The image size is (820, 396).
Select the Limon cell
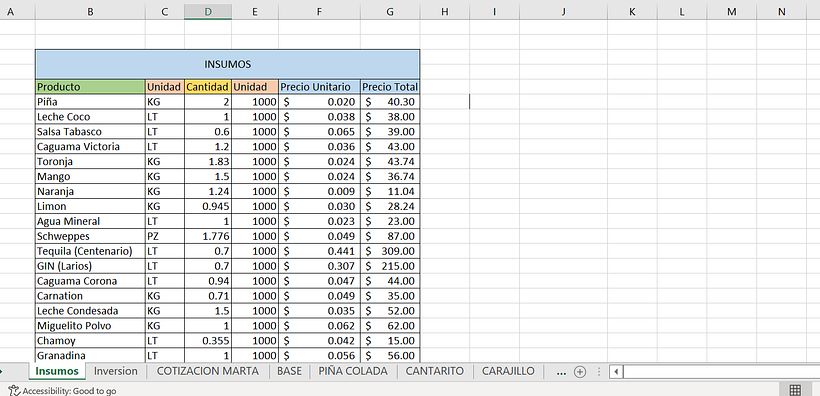click(x=90, y=206)
